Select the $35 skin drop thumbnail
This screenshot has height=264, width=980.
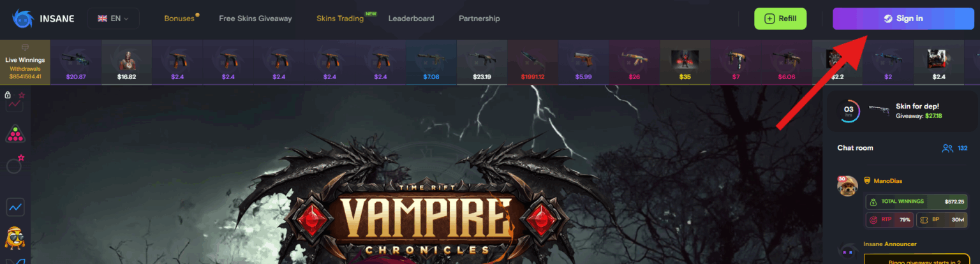point(685,62)
